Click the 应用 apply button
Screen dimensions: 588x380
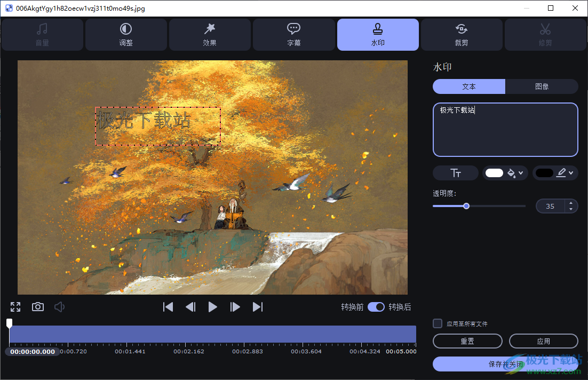coord(543,341)
